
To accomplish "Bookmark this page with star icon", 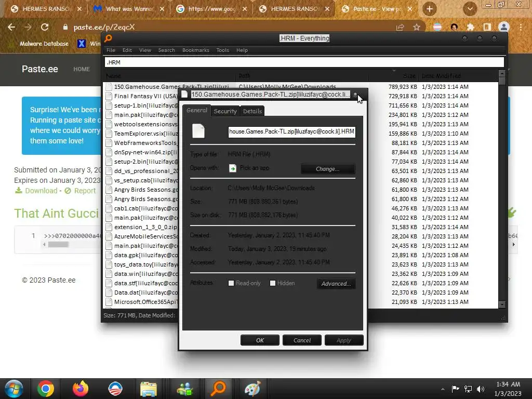I will point(417,27).
